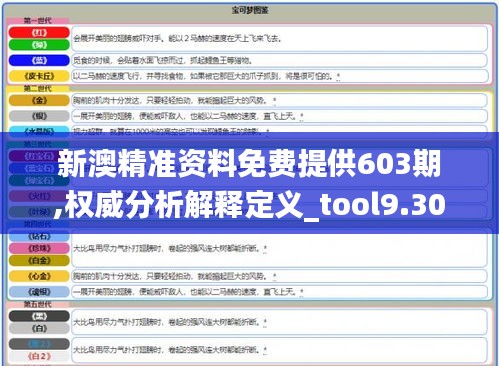Click the cyan 《水晶版》 label
Image resolution: width=499 pixels, height=366 pixels.
point(39,130)
